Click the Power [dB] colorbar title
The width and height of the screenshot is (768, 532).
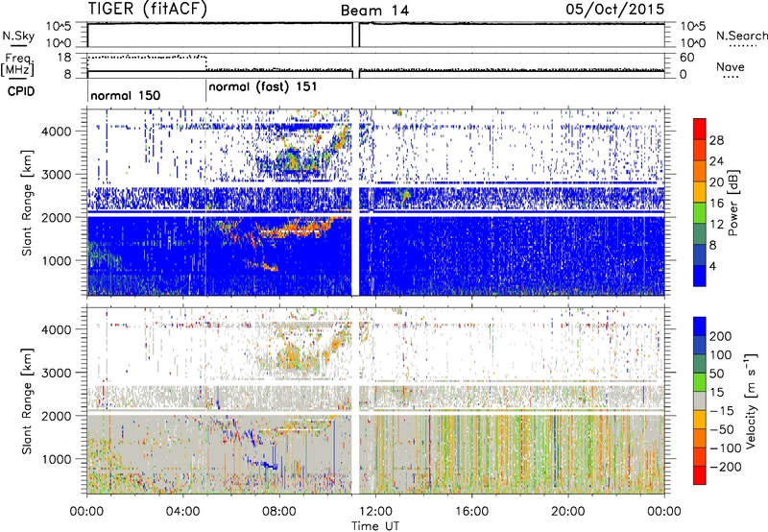coord(733,203)
